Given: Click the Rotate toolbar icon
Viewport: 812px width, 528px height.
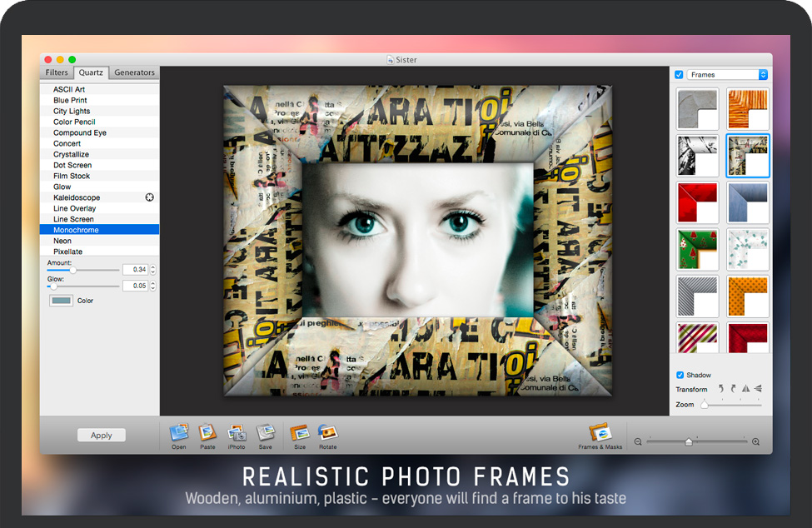Looking at the screenshot, I should (327, 433).
